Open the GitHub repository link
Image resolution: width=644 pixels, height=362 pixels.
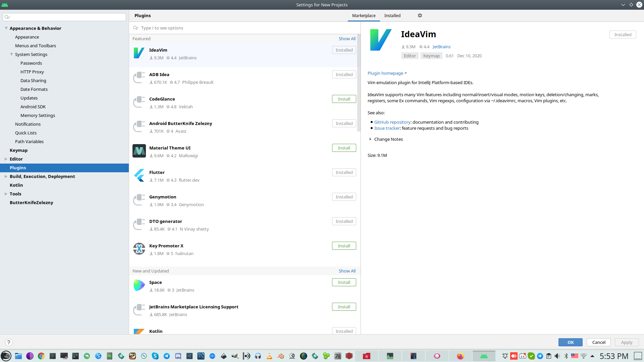[392, 122]
